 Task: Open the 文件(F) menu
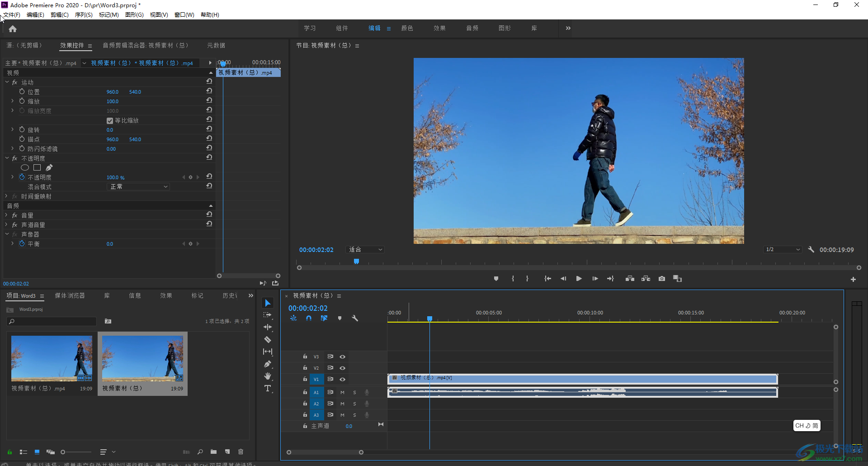(x=12, y=15)
